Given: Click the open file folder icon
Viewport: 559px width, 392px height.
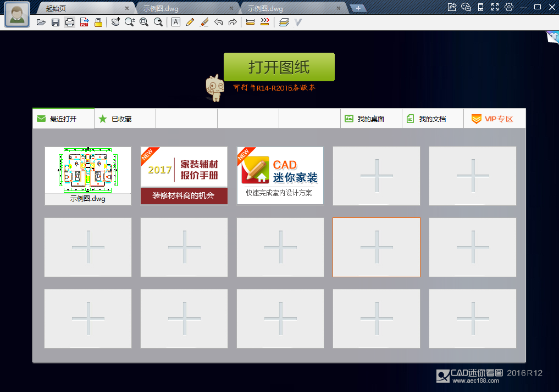Looking at the screenshot, I should pyautogui.click(x=41, y=23).
